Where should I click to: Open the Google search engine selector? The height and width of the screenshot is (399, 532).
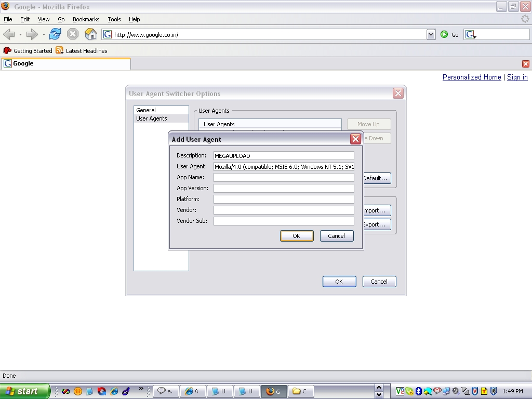[x=471, y=34]
